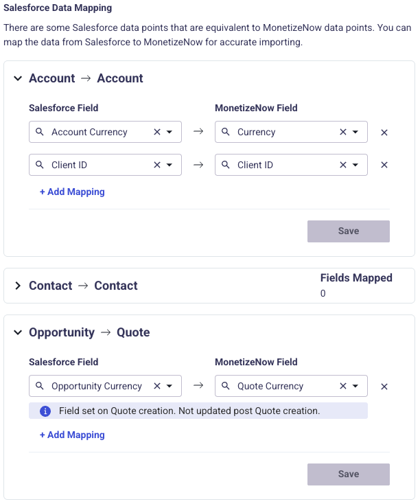Clear the Account Currency Salesforce field selection
The image size is (420, 504).
[x=156, y=132]
